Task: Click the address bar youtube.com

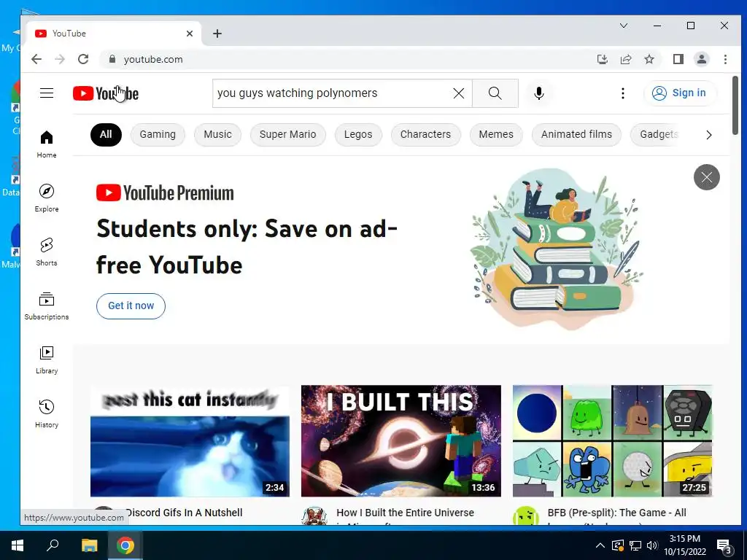Action: (153, 60)
